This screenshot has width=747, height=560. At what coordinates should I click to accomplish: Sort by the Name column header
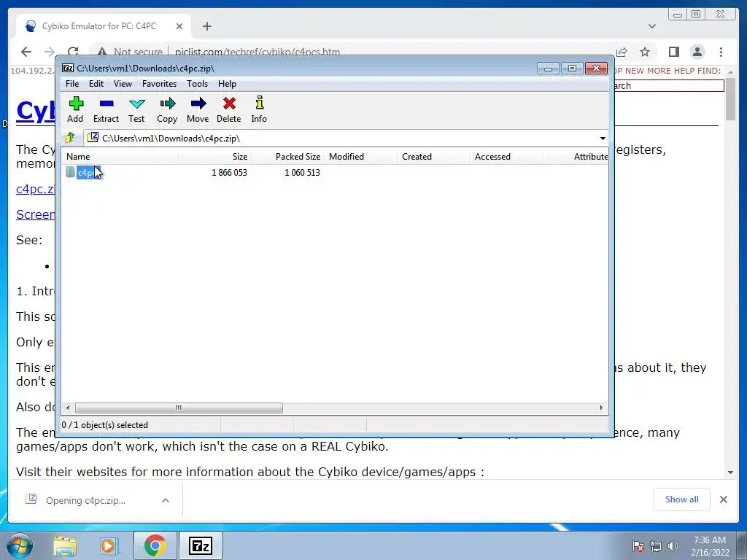[x=120, y=157]
